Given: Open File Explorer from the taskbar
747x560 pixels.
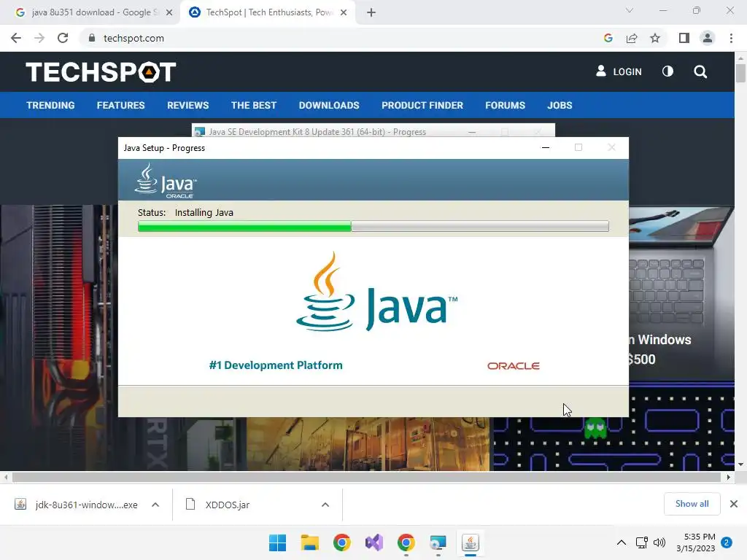Looking at the screenshot, I should point(309,542).
